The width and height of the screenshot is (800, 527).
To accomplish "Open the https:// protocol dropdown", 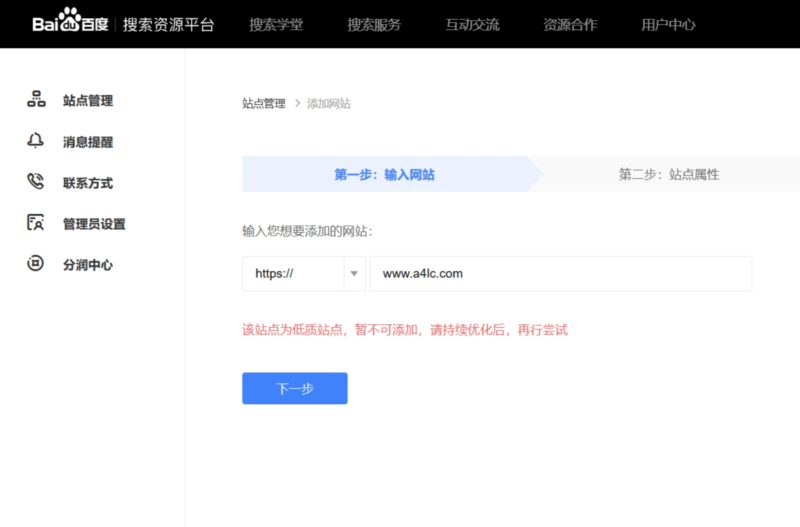I will point(293,273).
